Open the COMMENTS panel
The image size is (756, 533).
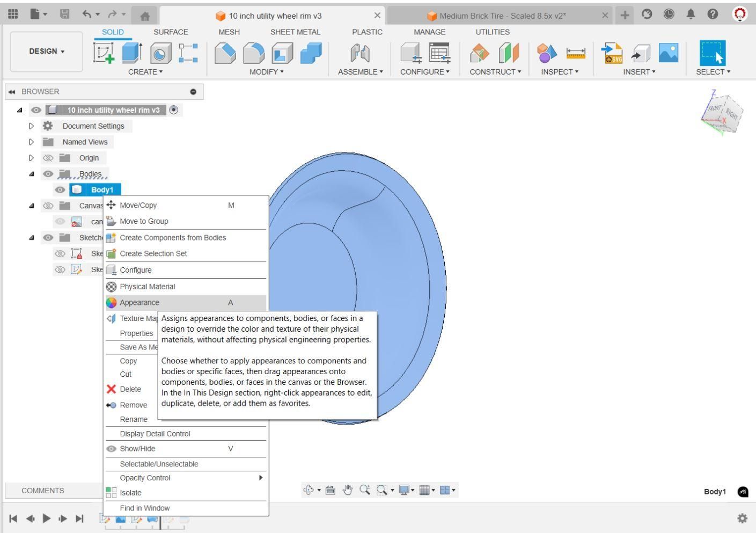[43, 491]
